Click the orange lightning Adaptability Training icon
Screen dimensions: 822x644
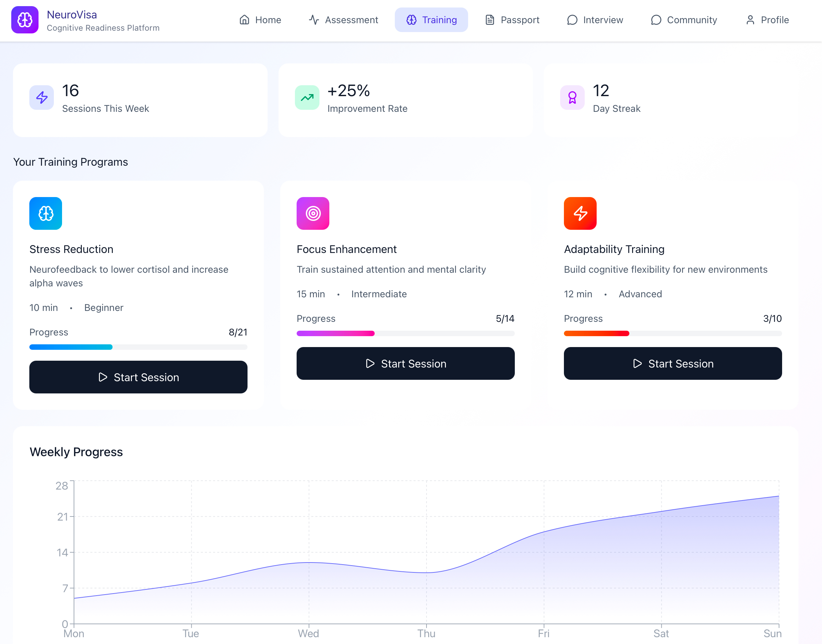pyautogui.click(x=580, y=213)
